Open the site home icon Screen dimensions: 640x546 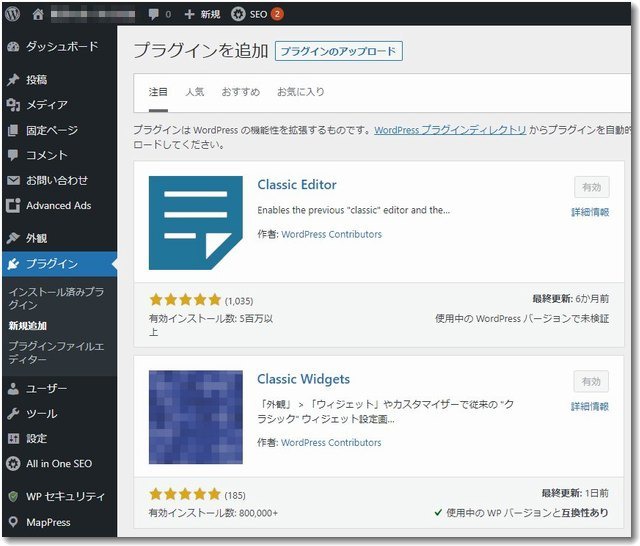[x=38, y=14]
